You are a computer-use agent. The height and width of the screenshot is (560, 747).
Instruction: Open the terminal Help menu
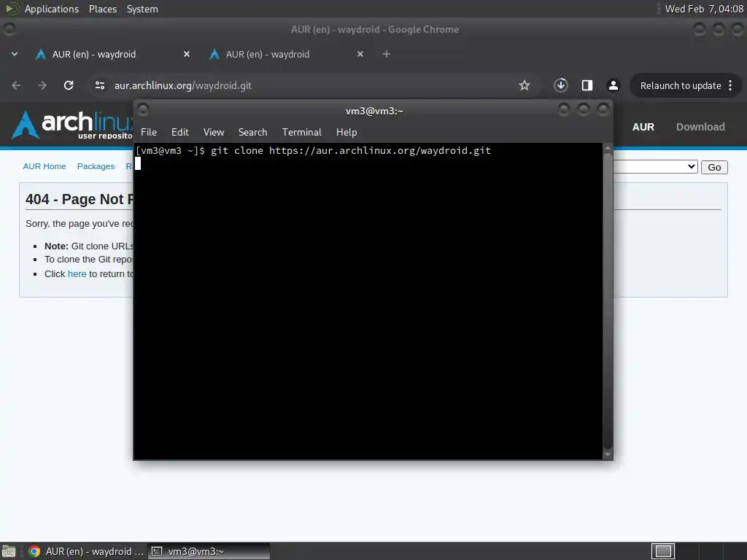347,132
